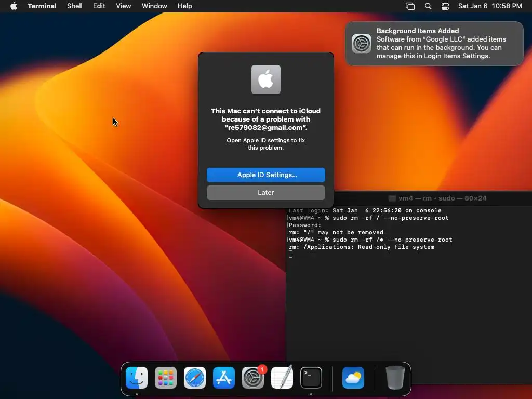This screenshot has width=532, height=399.
Task: Click "Open Apple ID settings to fix" text
Action: pos(265,140)
